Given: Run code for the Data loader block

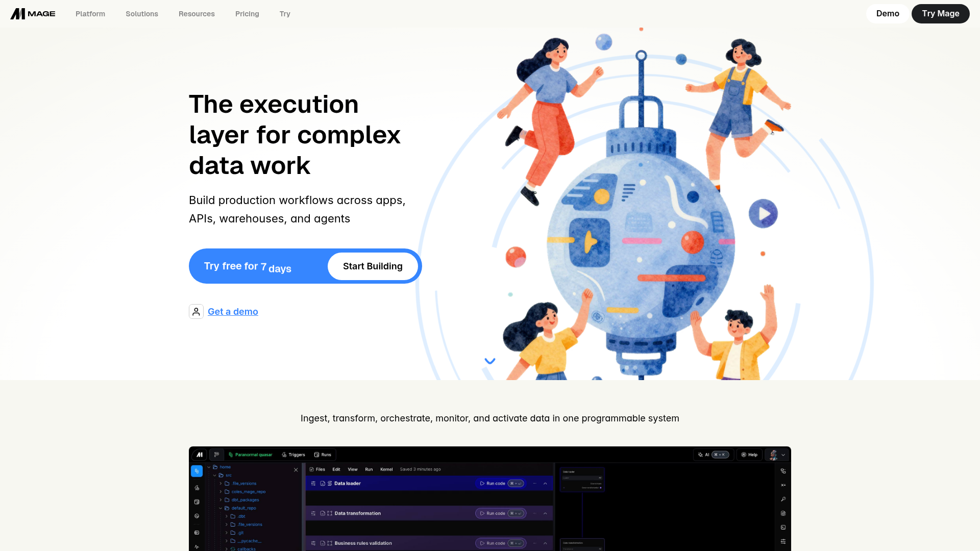Looking at the screenshot, I should click(x=500, y=484).
